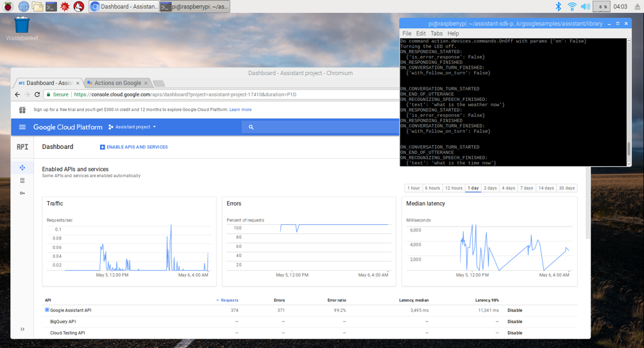Open the Credentials key sidebar icon
This screenshot has width=644, height=348.
tap(22, 193)
